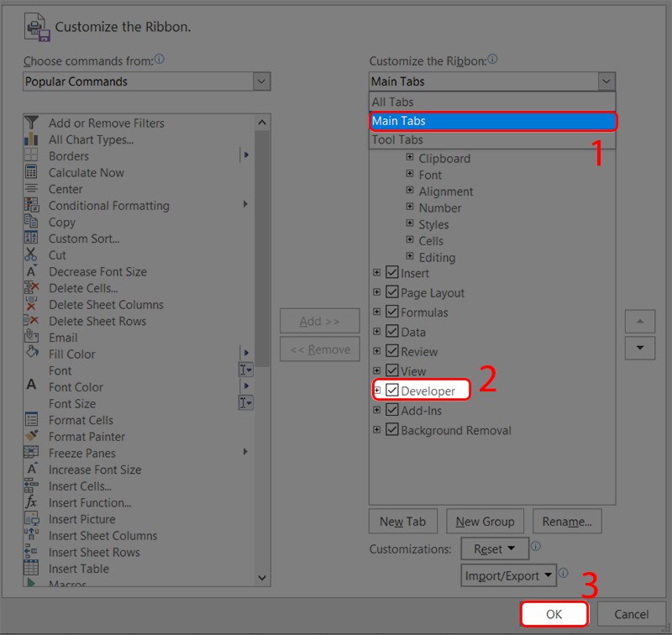Click the Rename button
The height and width of the screenshot is (635, 672).
tap(567, 521)
